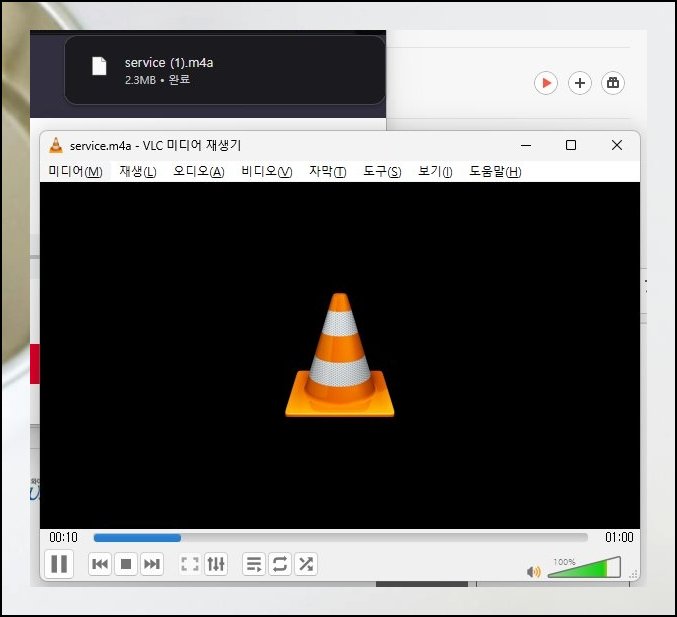Open the 비디오(V) menu
The height and width of the screenshot is (617, 677).
coord(266,171)
